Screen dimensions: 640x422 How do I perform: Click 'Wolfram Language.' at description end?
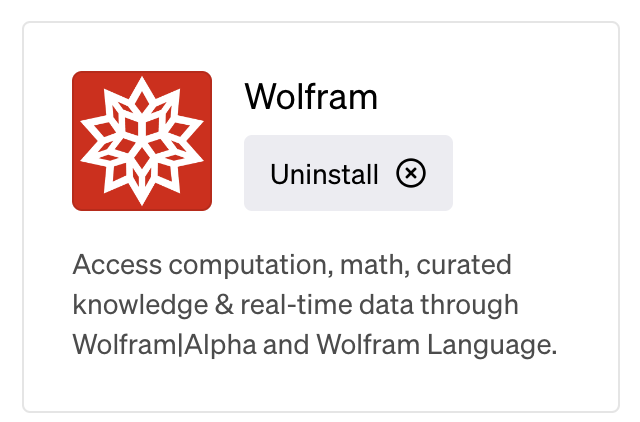click(437, 345)
